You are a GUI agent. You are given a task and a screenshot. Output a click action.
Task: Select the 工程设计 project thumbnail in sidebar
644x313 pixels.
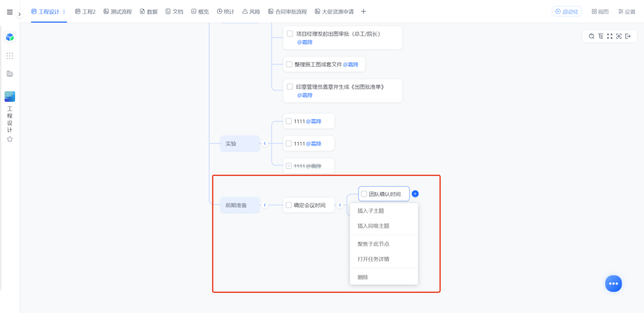pos(10,97)
